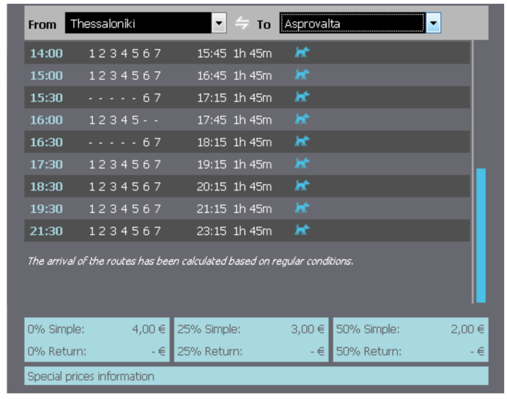Select the 16:00 departure time
Viewport: 507px width, 399px height.
tap(46, 120)
